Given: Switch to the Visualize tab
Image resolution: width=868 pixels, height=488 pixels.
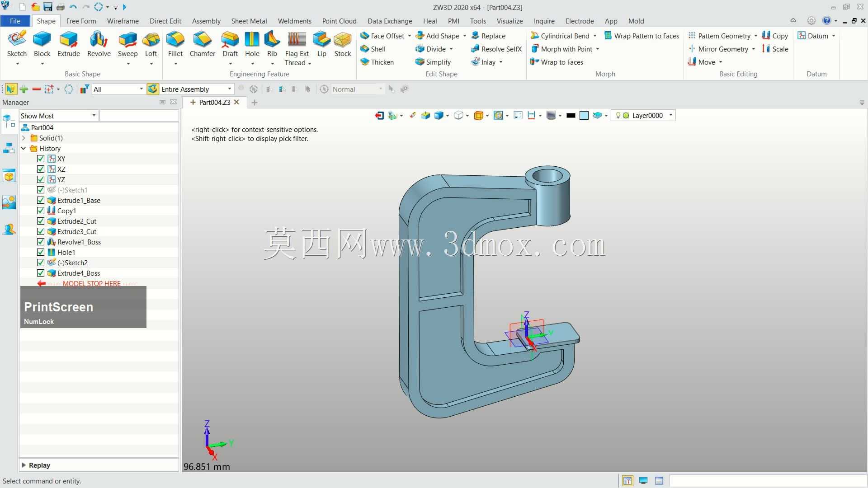Looking at the screenshot, I should point(509,21).
